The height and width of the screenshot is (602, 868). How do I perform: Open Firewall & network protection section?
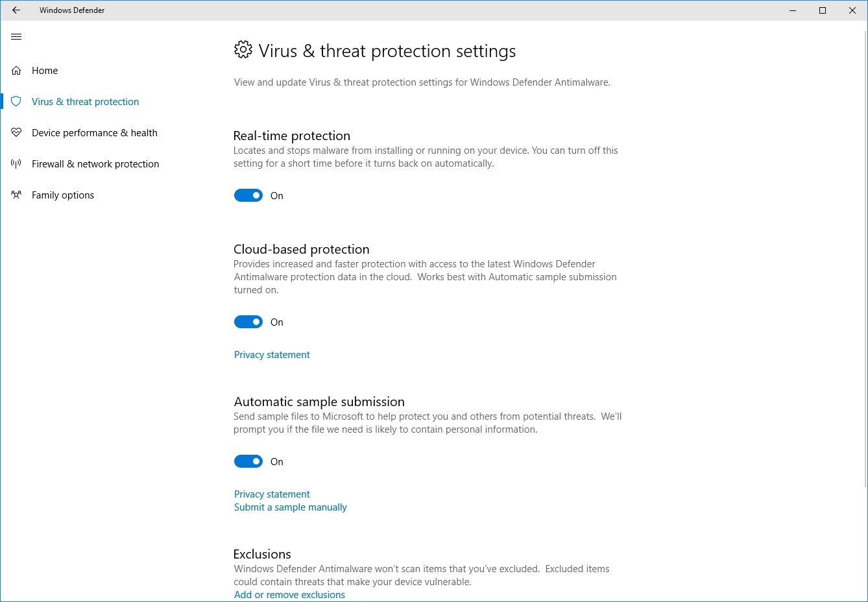point(95,164)
